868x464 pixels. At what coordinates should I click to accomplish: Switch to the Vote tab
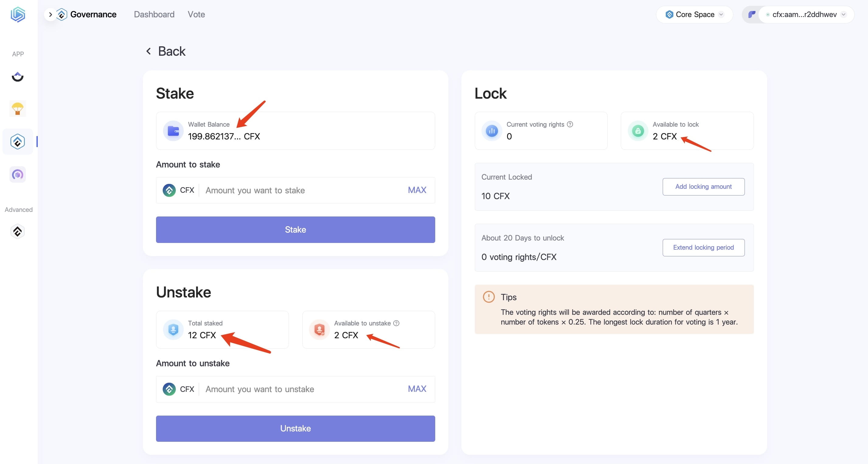196,15
